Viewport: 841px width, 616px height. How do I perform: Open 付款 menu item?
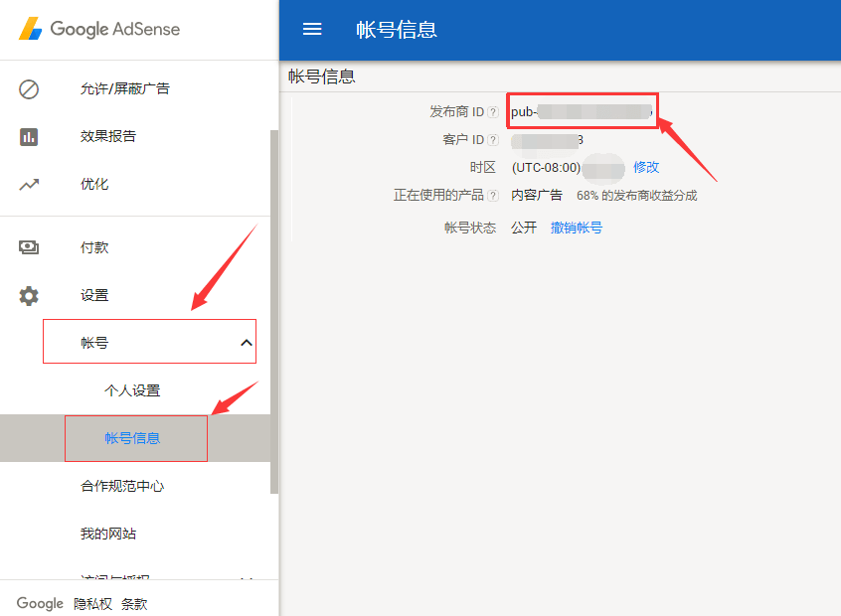pos(94,247)
